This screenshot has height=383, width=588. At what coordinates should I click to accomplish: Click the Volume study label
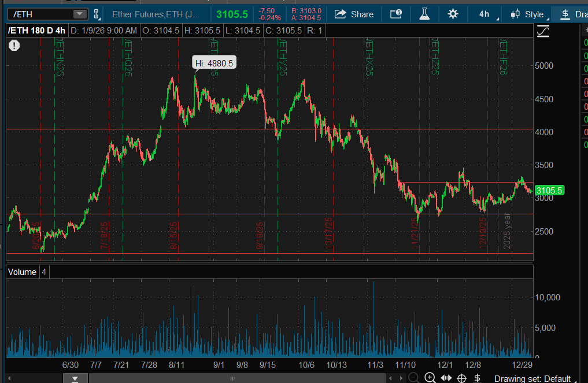(22, 272)
